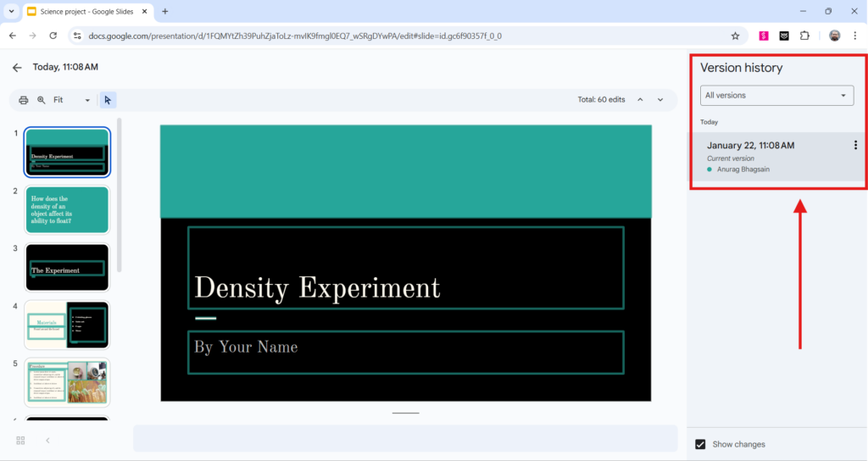868x461 pixels.
Task: Collapse the filmstrip panel with the arrow
Action: click(x=47, y=441)
